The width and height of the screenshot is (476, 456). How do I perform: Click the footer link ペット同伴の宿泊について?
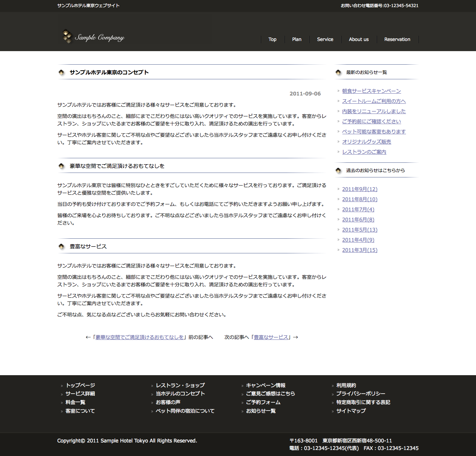(185, 411)
